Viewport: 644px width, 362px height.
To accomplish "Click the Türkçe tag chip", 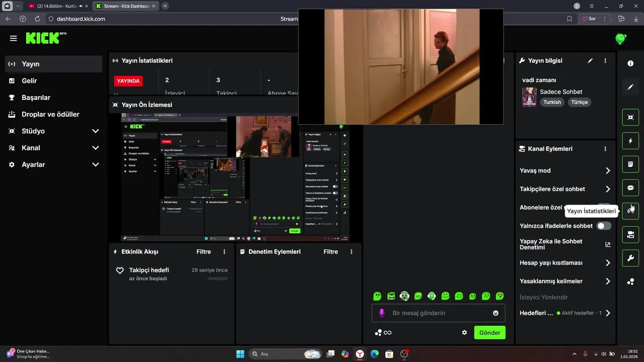I will 580,102.
